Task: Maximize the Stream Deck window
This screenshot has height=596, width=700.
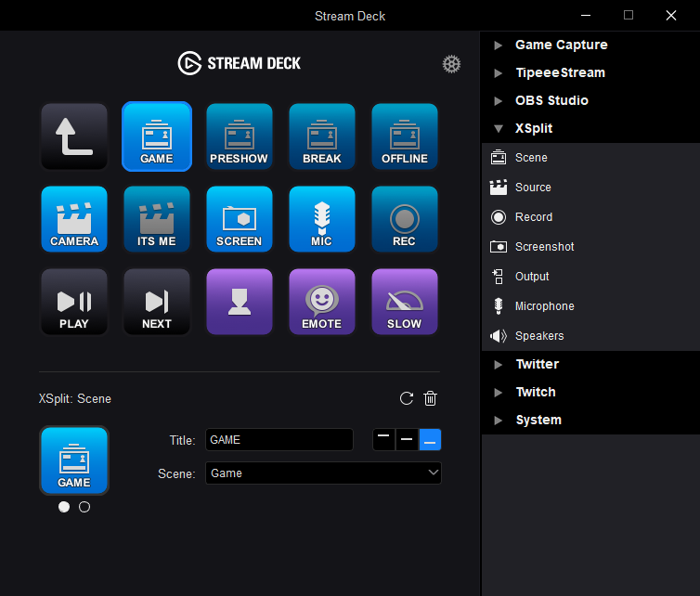Action: point(629,15)
